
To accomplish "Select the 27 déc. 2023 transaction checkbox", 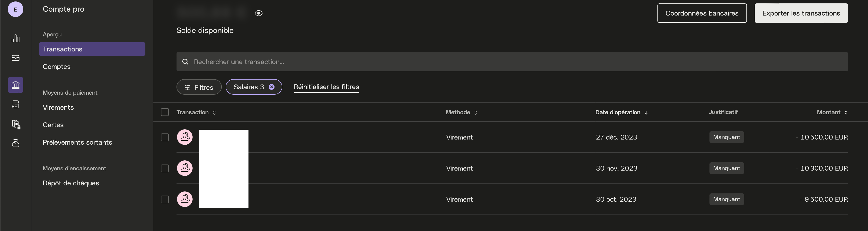I will pyautogui.click(x=165, y=137).
